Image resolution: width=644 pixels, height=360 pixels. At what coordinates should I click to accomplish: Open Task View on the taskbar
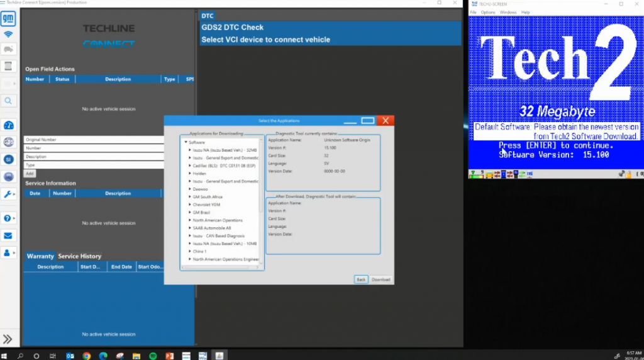53,356
